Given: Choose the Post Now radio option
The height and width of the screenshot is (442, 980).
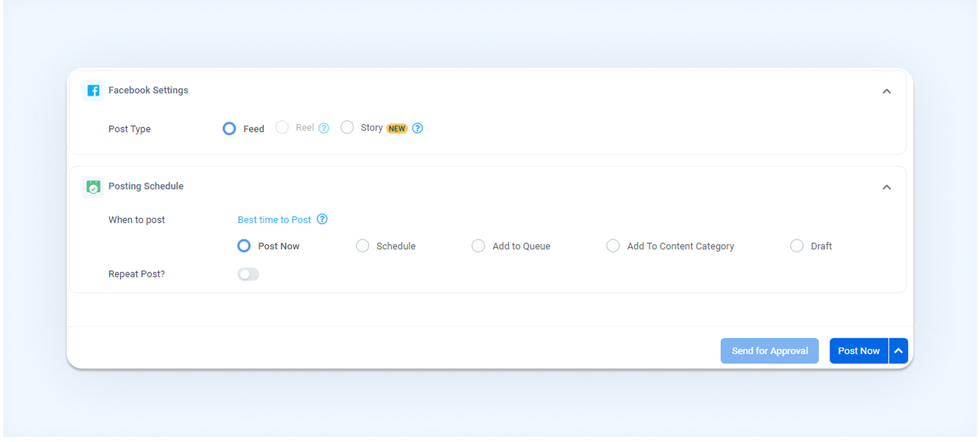Looking at the screenshot, I should (244, 245).
